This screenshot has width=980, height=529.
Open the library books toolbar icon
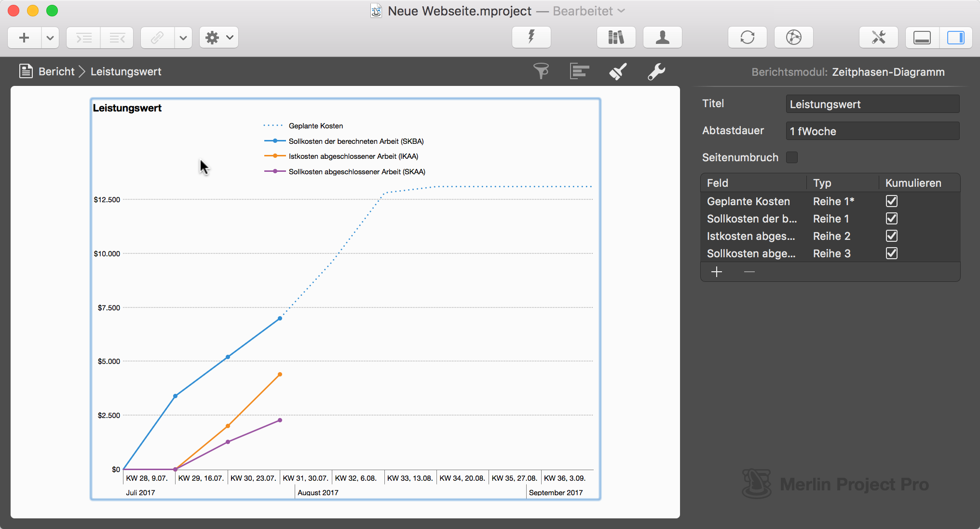[616, 37]
